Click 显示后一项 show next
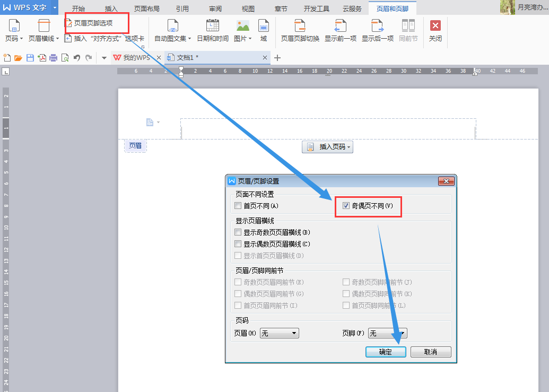Image resolution: width=549 pixels, height=392 pixels. pyautogui.click(x=378, y=31)
